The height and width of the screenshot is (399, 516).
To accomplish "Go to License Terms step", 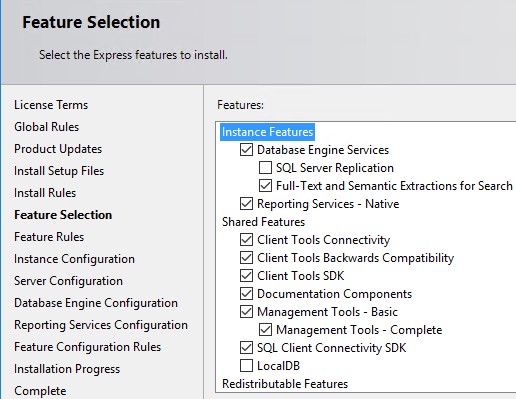I will pyautogui.click(x=51, y=105).
